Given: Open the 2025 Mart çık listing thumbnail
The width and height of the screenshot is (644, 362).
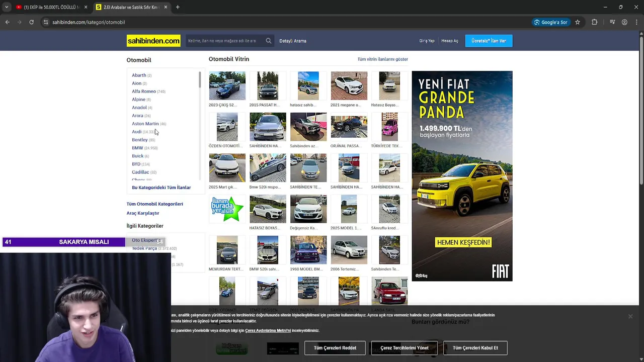Looking at the screenshot, I should click(x=227, y=168).
